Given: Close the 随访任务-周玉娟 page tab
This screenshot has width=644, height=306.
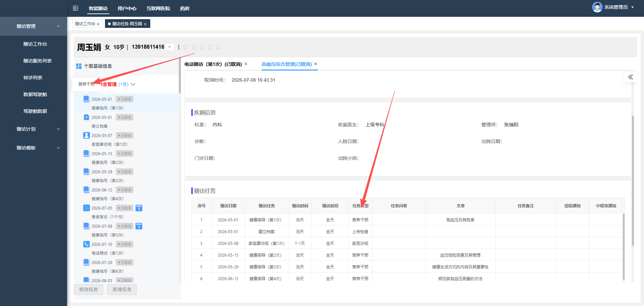Looking at the screenshot, I should pyautogui.click(x=145, y=24).
